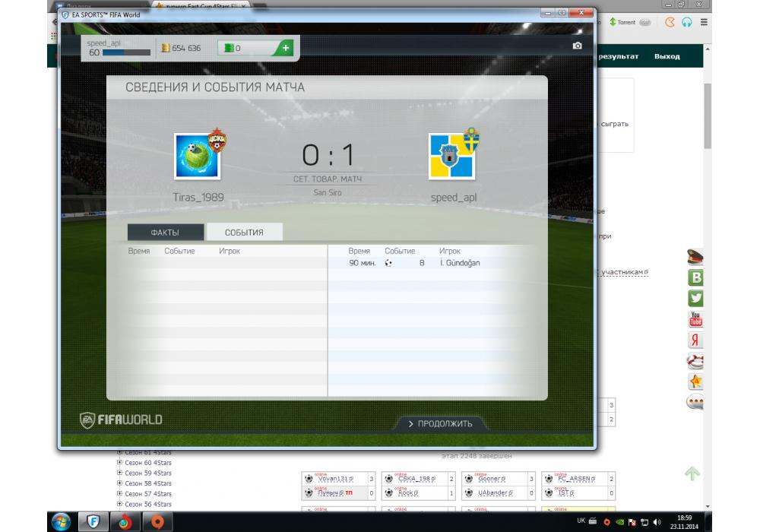
Task: Click the screenshot camera icon in FIFA World
Action: (577, 46)
